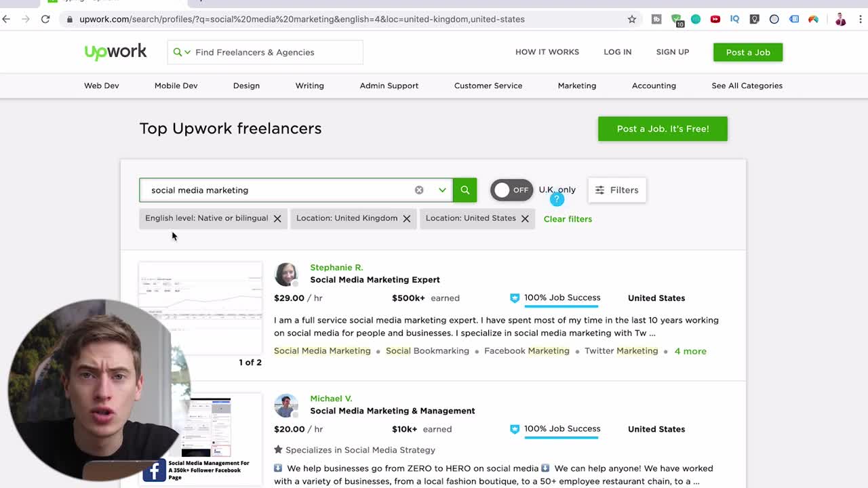The width and height of the screenshot is (868, 488).
Task: Open See All Categories
Action: pyautogui.click(x=747, y=85)
